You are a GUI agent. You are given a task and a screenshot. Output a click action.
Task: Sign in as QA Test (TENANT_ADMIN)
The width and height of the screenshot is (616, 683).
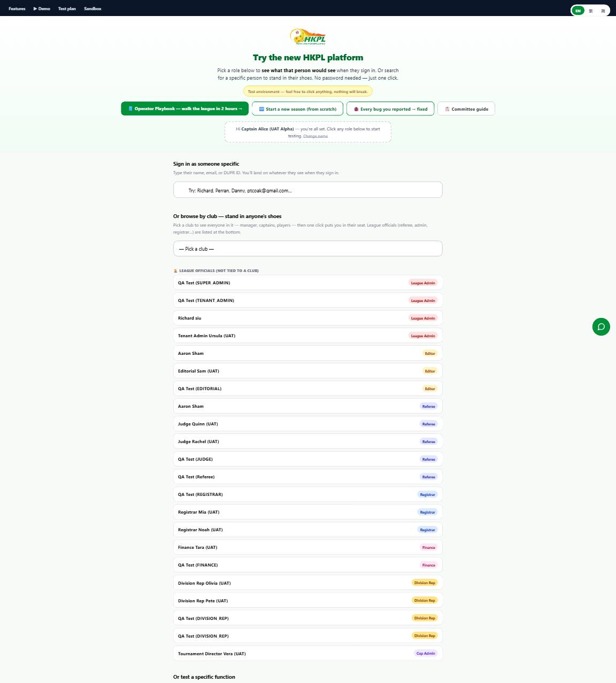[x=308, y=300]
